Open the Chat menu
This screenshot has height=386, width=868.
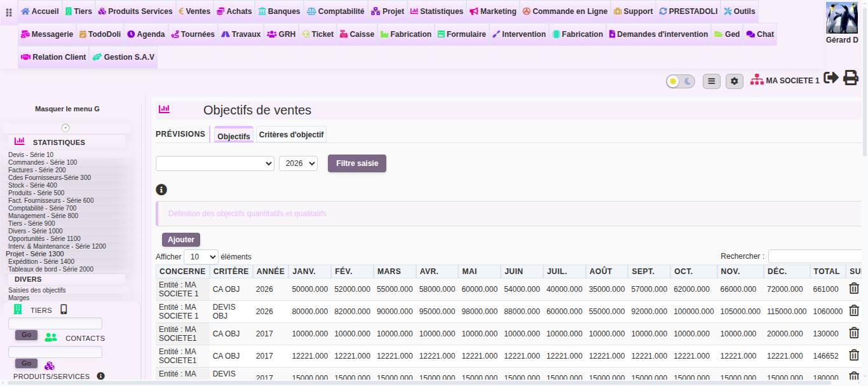pos(760,34)
